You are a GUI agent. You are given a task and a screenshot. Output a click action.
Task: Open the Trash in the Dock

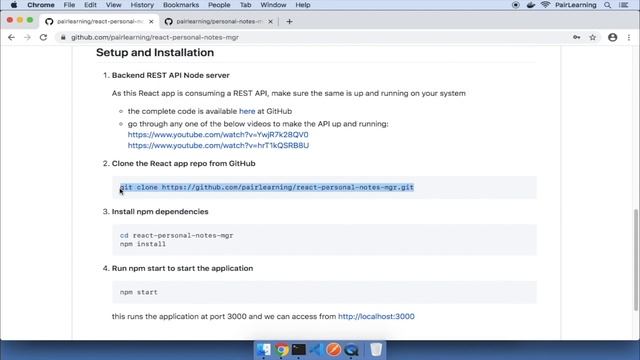point(376,350)
